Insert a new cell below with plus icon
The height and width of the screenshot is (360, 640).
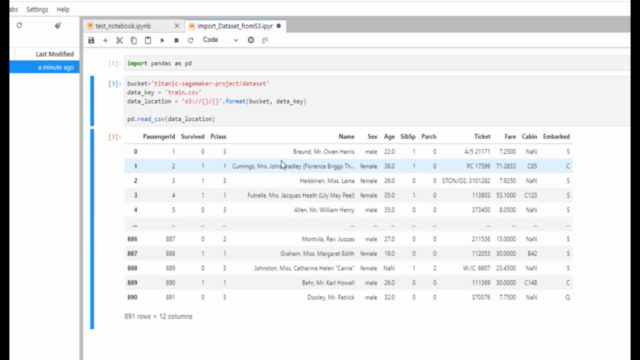pyautogui.click(x=105, y=40)
